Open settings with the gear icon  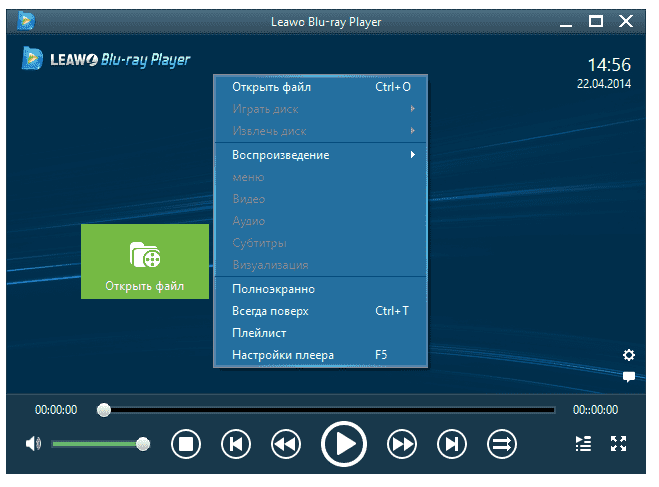pos(628,355)
